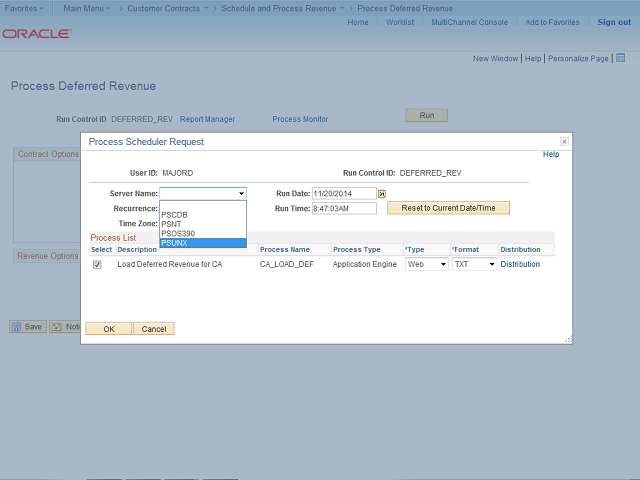
Task: Open Personalize Page link
Action: (578, 58)
